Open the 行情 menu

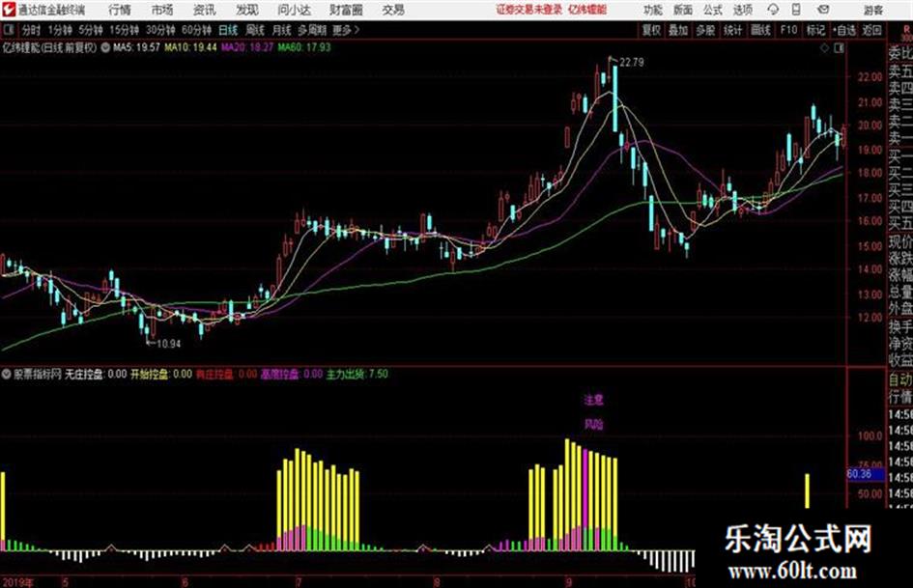[x=120, y=10]
